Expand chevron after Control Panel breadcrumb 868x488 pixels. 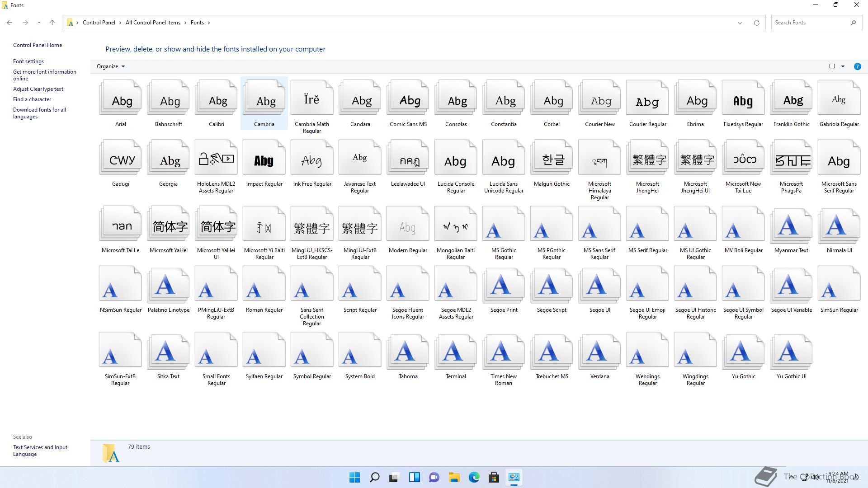[120, 23]
